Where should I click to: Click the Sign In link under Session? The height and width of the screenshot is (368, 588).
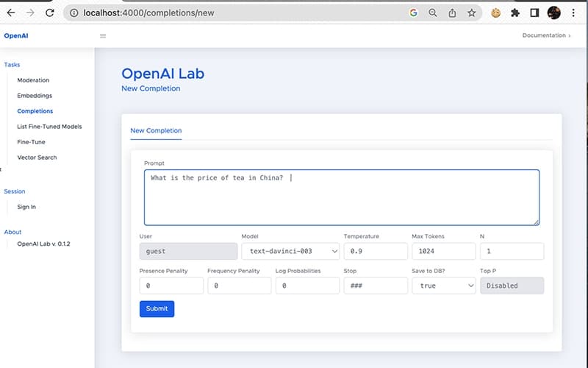(26, 207)
